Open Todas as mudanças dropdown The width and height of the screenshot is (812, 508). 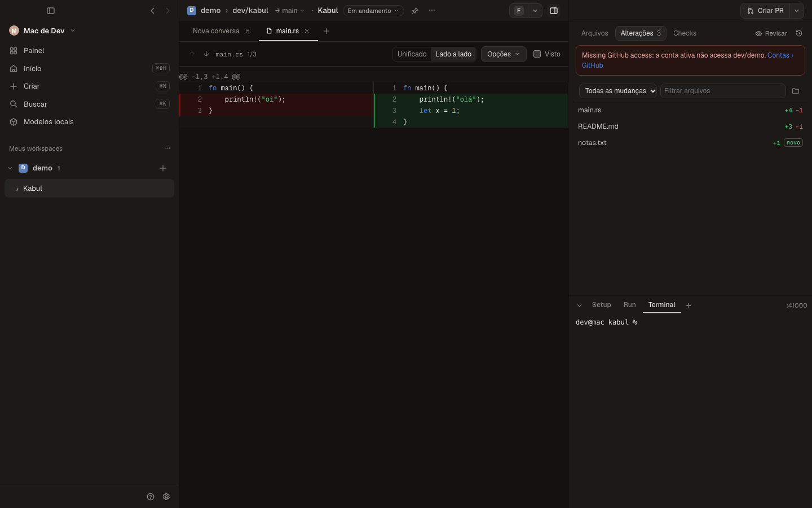pyautogui.click(x=618, y=91)
